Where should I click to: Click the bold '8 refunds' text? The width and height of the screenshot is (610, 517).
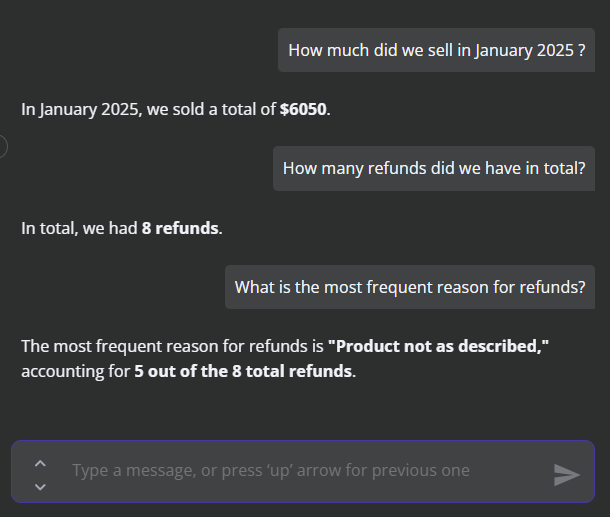pos(180,228)
